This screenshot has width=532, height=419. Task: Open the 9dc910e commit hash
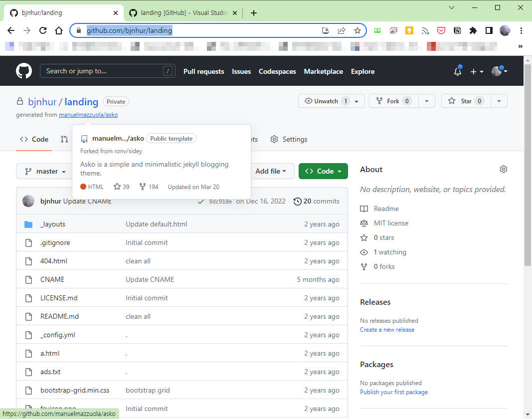[220, 202]
